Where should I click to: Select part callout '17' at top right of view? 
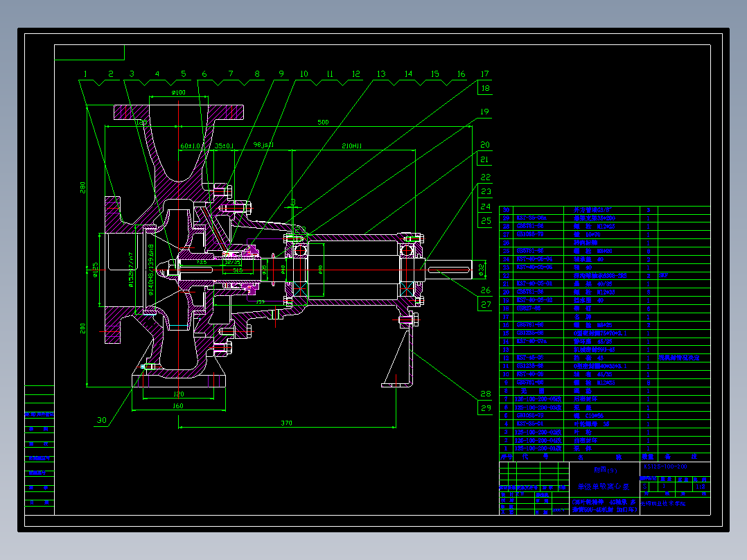tap(484, 74)
